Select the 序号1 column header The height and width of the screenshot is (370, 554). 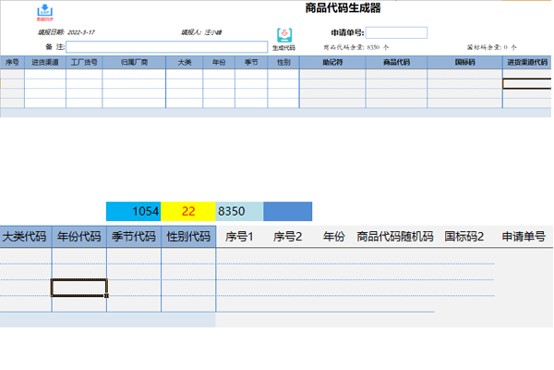[239, 236]
